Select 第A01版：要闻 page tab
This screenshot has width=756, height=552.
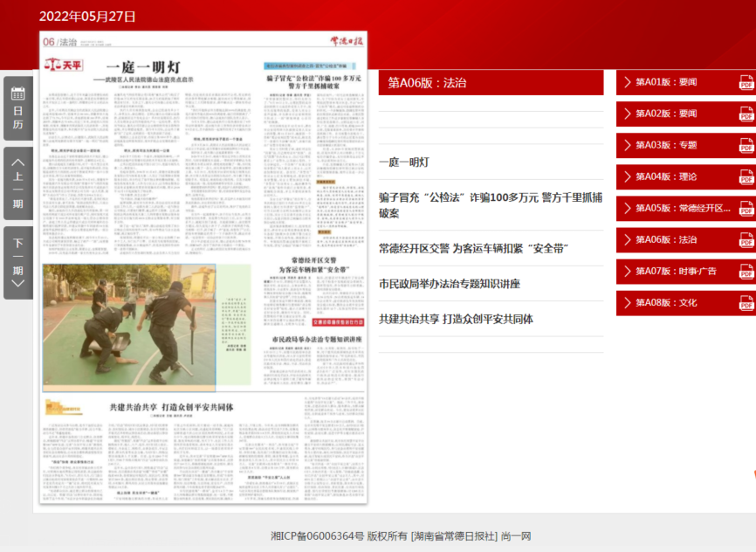(x=666, y=82)
